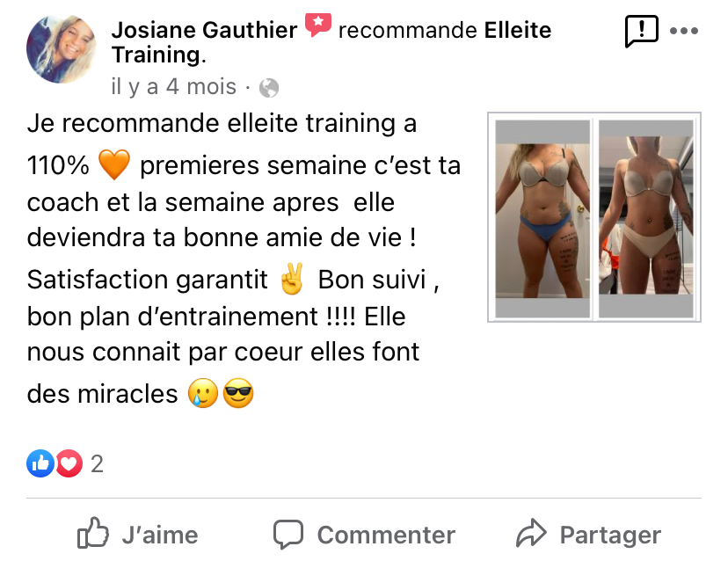Click the Commenter button
Image resolution: width=728 pixels, height=561 pixels.
pyautogui.click(x=365, y=534)
